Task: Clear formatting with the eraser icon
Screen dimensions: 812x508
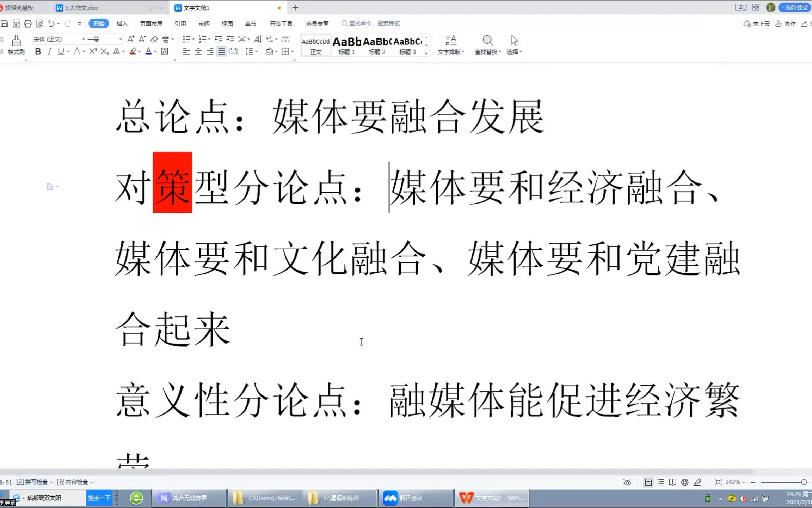Action: point(154,39)
